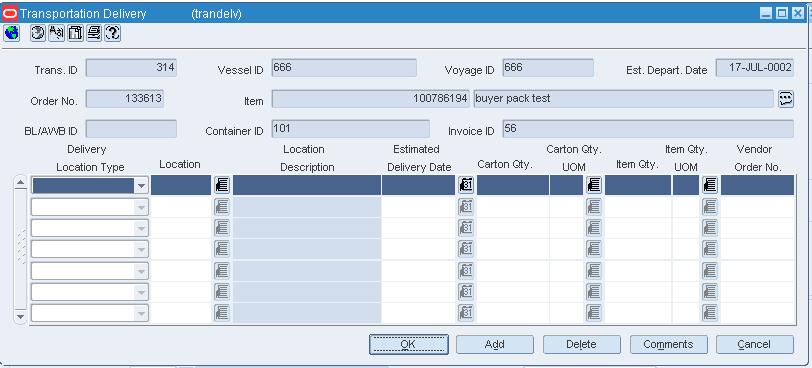Open delivery date calendar in last row
The width and height of the screenshot is (812, 368).
[x=466, y=313]
